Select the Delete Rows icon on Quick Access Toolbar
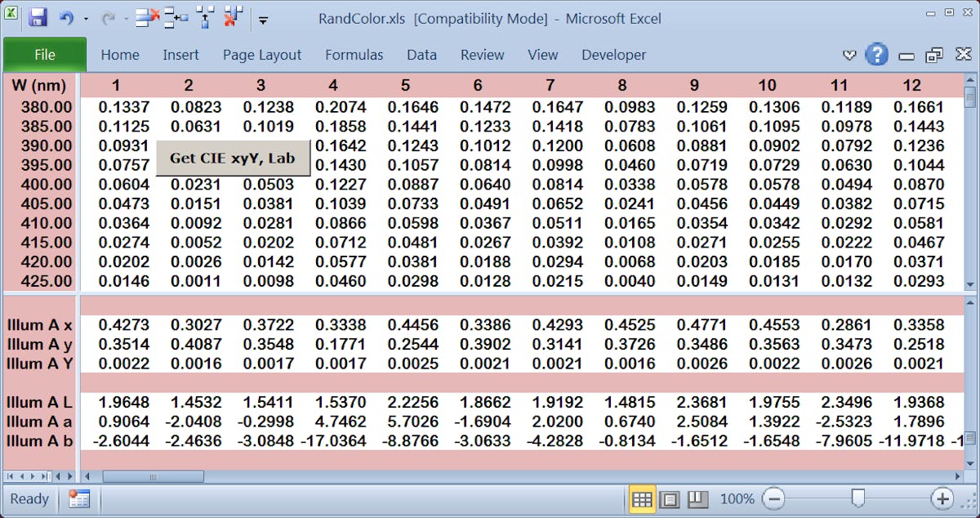Screen dimensions: 980x518 click(x=147, y=18)
